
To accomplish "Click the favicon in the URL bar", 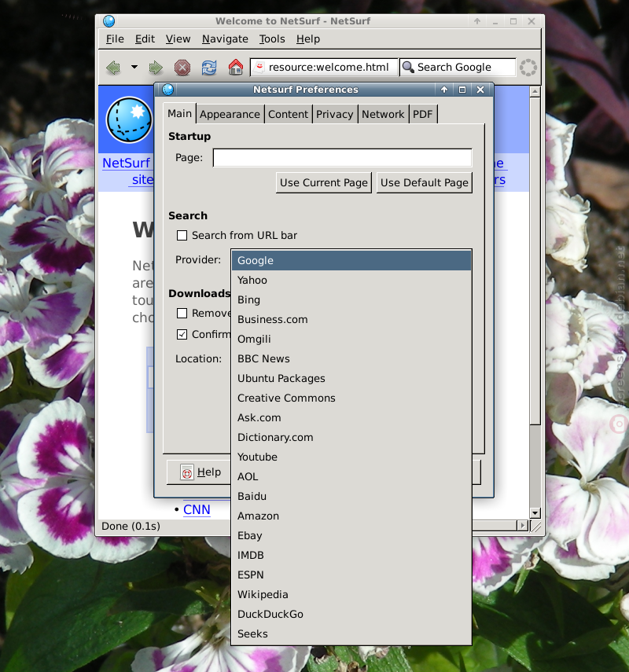I will pos(259,67).
